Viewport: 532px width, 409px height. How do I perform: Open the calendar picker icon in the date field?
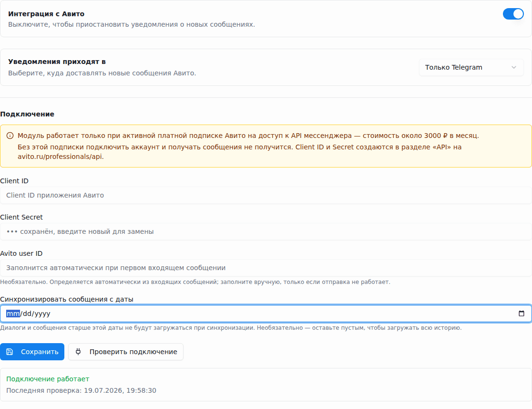point(521,314)
